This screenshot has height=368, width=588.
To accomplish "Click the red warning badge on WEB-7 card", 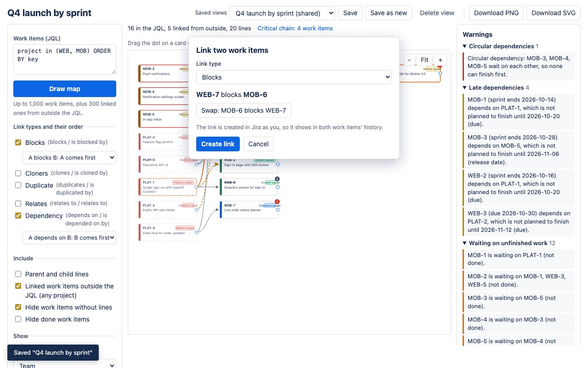I will coord(277,201).
